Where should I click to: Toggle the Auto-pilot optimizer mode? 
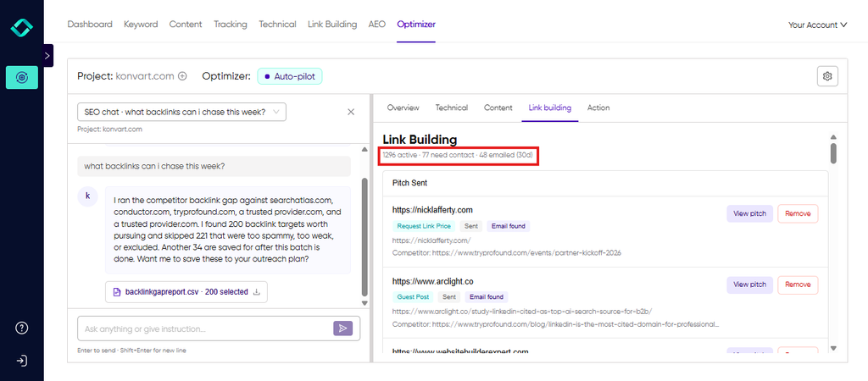[290, 76]
